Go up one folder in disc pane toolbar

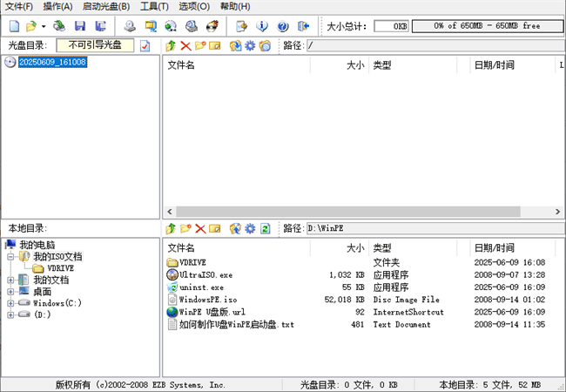[x=171, y=45]
